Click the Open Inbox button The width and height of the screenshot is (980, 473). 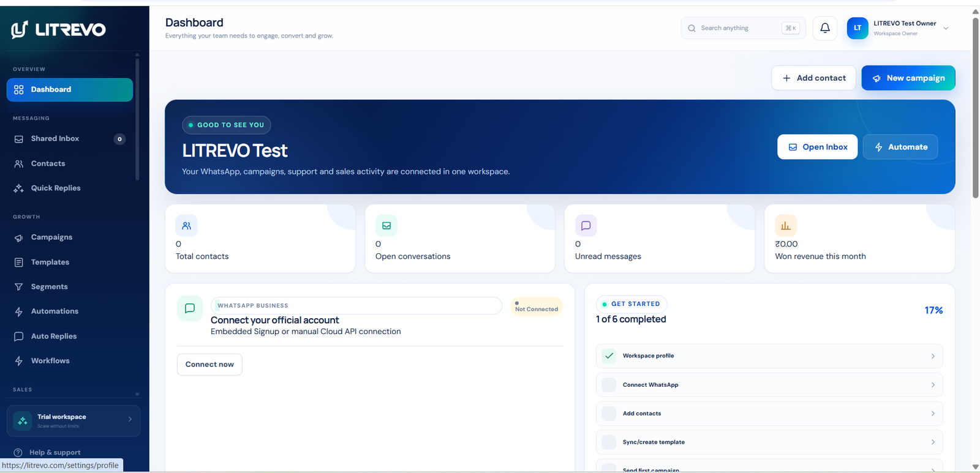[818, 147]
